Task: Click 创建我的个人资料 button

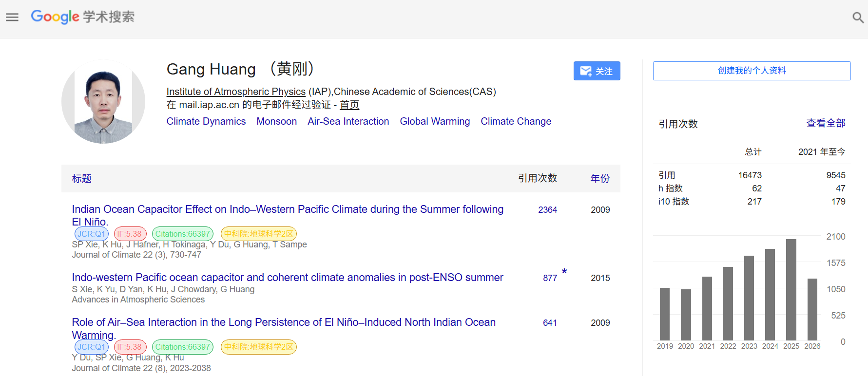Action: pyautogui.click(x=752, y=71)
